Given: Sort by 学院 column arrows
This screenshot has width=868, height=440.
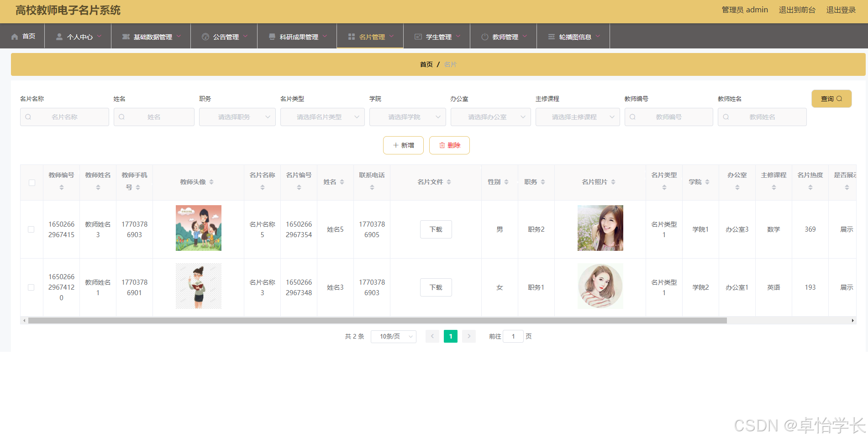Looking at the screenshot, I should point(707,182).
